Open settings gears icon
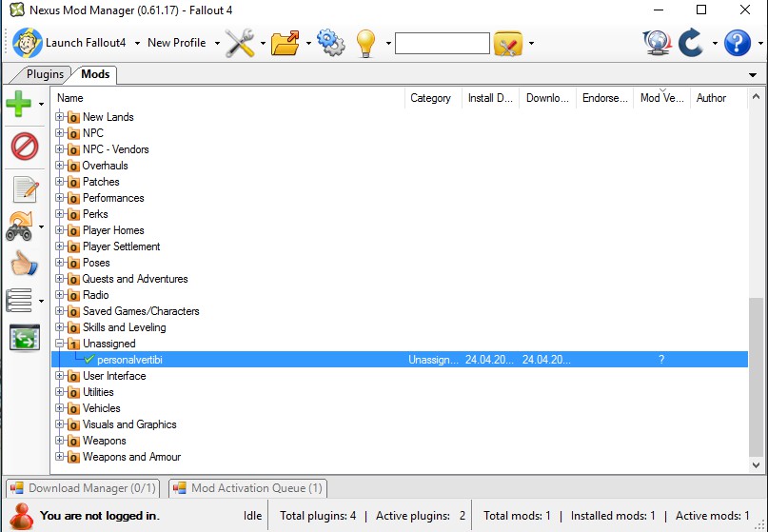This screenshot has height=532, width=768. pyautogui.click(x=331, y=43)
